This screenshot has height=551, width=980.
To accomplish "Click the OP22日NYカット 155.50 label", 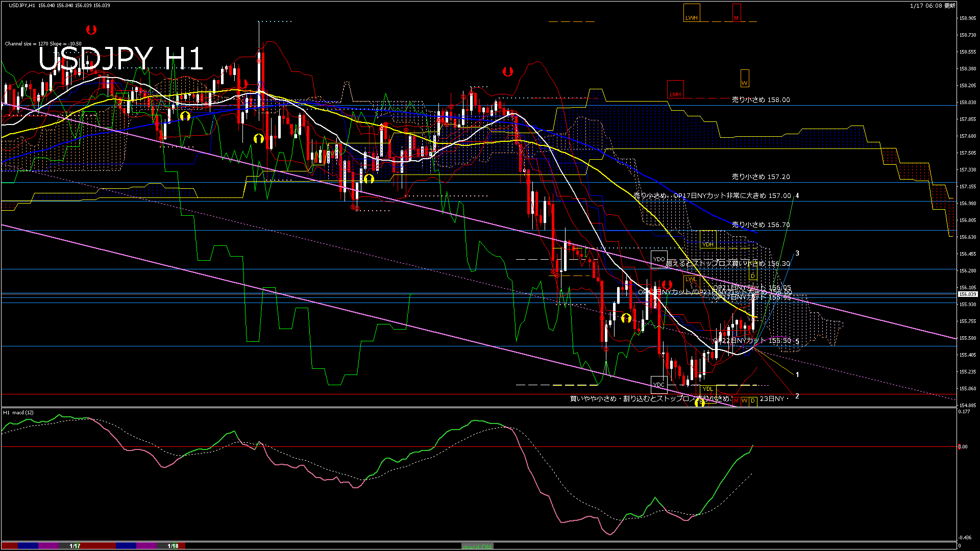I will pyautogui.click(x=752, y=340).
